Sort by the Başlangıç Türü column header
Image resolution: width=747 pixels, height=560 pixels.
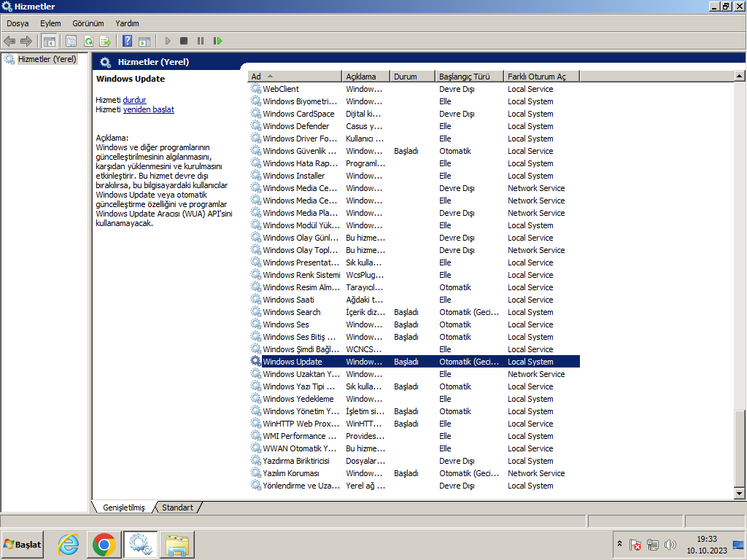(x=470, y=76)
